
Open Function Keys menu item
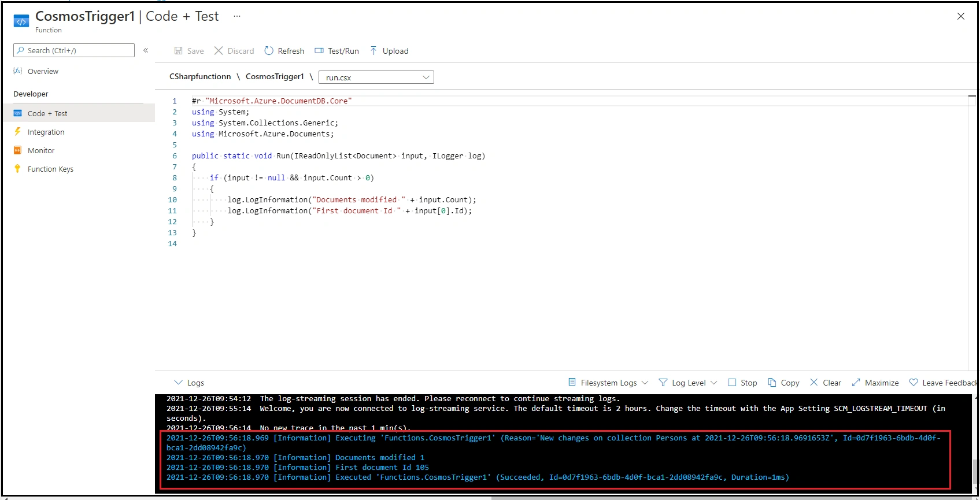[x=50, y=169]
